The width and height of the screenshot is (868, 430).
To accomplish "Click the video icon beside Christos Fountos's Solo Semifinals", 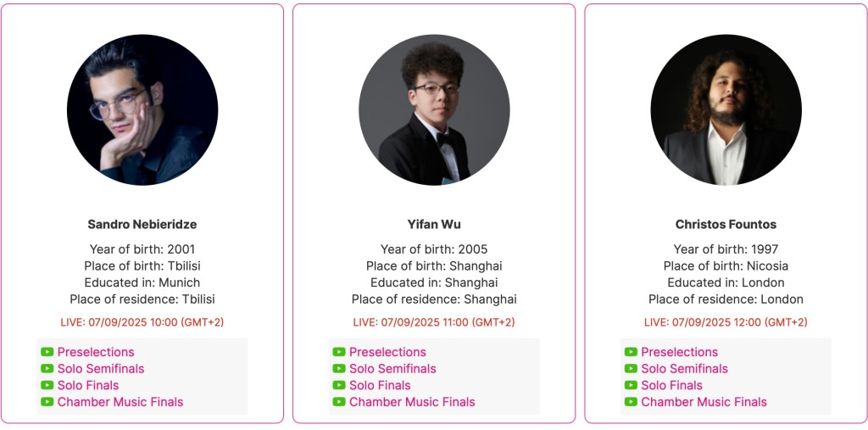I will coord(631,369).
